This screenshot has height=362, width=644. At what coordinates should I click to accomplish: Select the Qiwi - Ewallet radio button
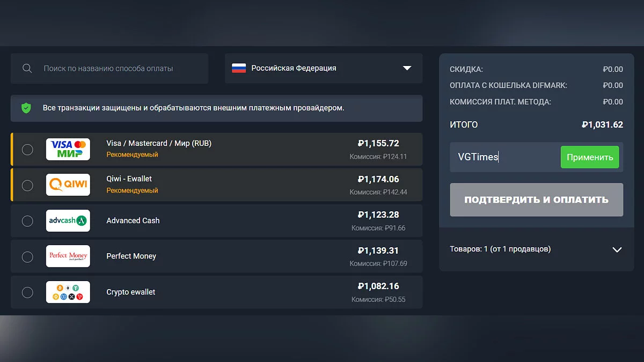point(27,186)
